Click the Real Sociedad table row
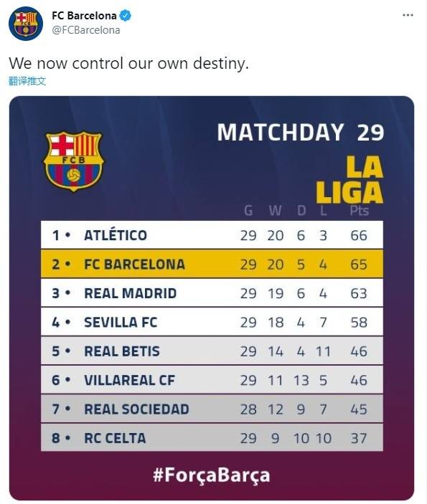 pos(212,409)
